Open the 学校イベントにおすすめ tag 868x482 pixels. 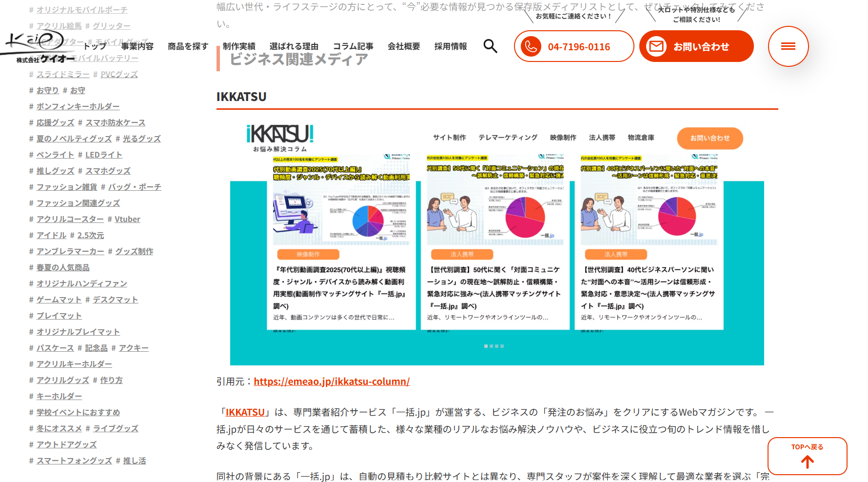click(78, 412)
